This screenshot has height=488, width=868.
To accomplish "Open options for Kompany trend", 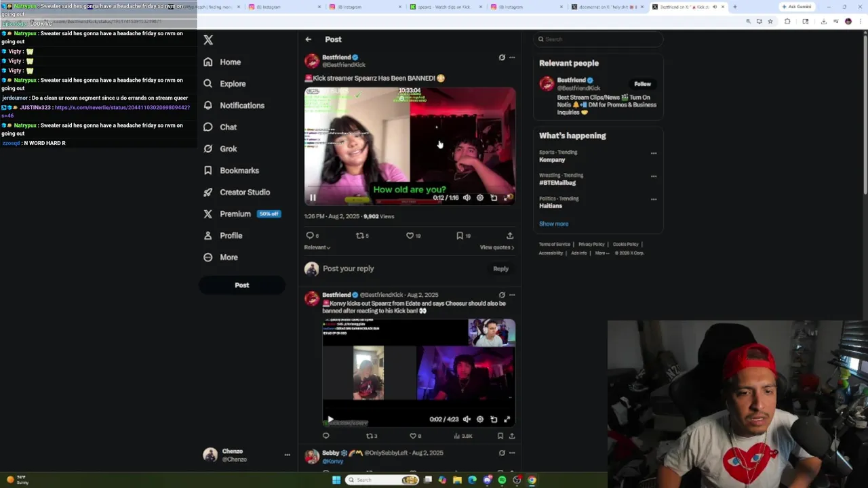I will (x=654, y=153).
